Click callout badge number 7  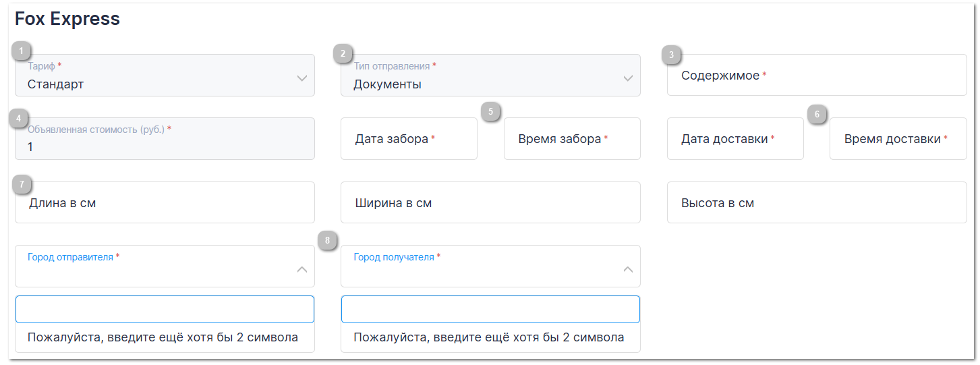tap(22, 184)
